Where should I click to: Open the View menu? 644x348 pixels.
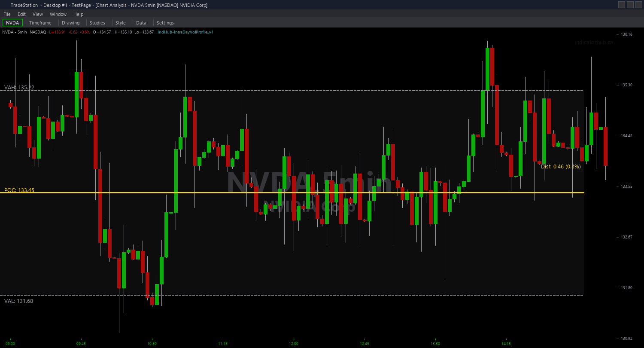click(37, 14)
